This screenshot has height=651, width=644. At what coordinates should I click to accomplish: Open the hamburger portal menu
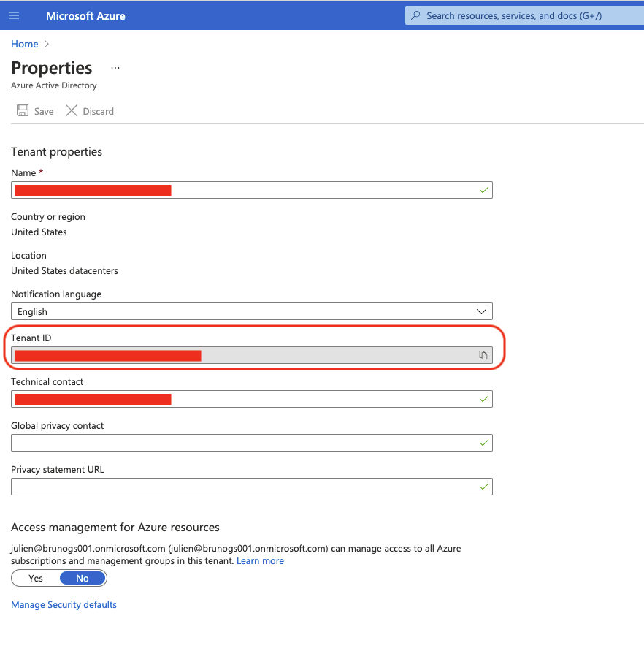(14, 16)
